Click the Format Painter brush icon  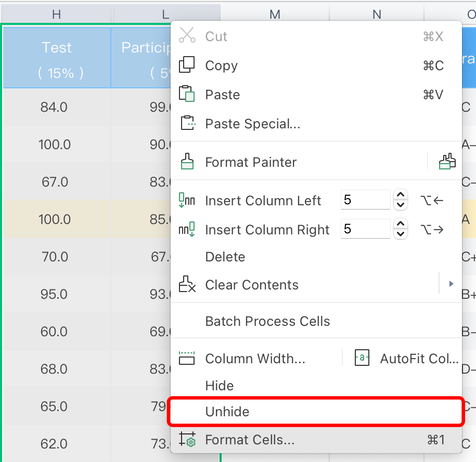coord(187,162)
